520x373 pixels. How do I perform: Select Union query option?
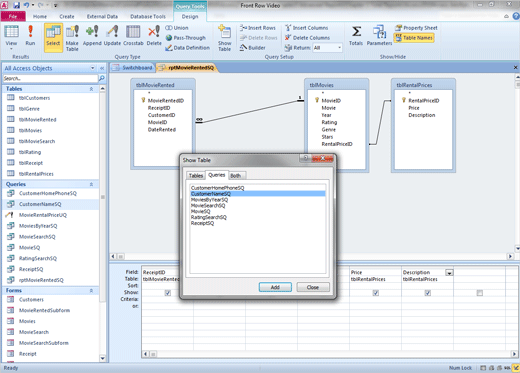[x=177, y=28]
